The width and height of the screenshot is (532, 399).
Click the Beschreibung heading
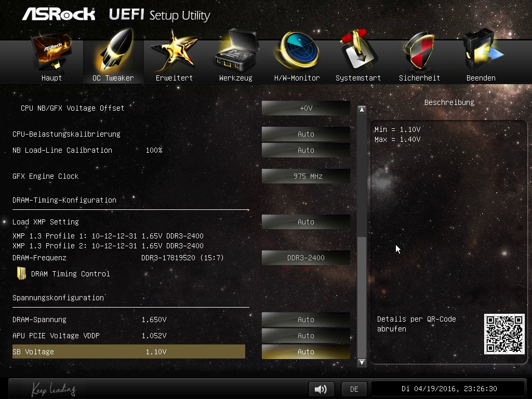click(449, 102)
